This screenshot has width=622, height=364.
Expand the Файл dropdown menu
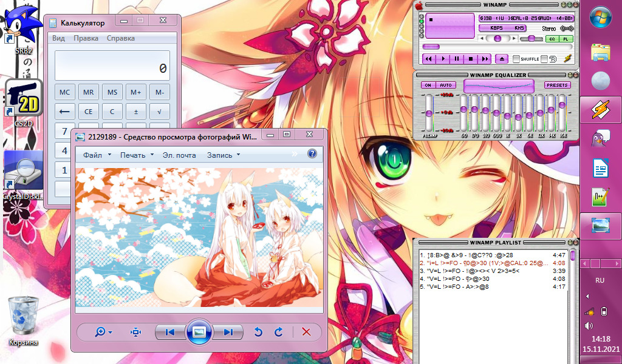[x=97, y=155]
